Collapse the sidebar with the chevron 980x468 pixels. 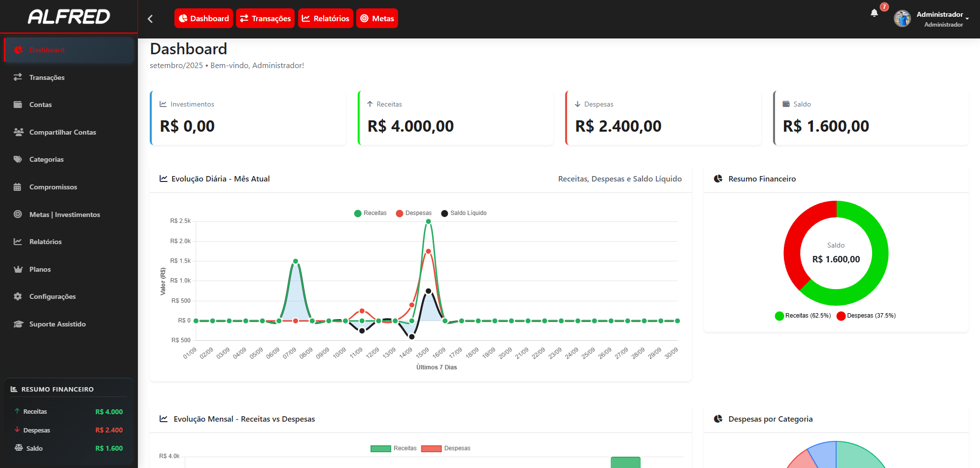click(150, 18)
